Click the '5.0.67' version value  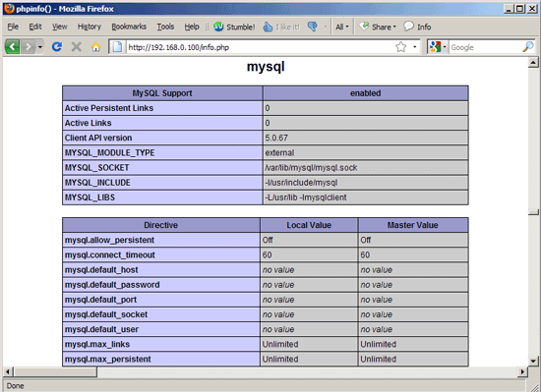pyautogui.click(x=276, y=138)
